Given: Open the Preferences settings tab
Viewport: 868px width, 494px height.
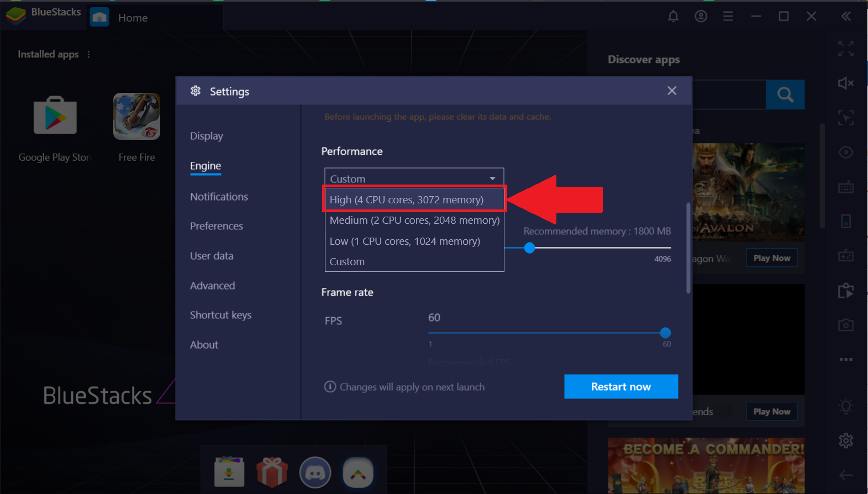Looking at the screenshot, I should 217,226.
